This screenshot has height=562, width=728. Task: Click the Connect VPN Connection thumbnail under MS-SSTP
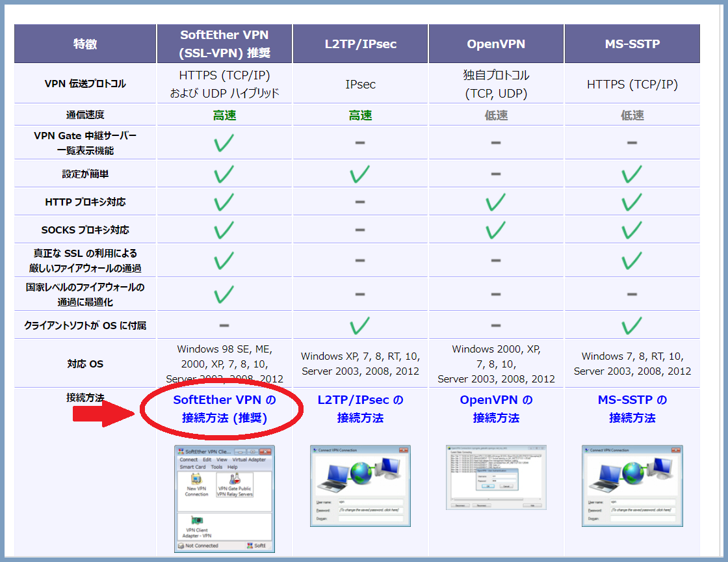[632, 485]
